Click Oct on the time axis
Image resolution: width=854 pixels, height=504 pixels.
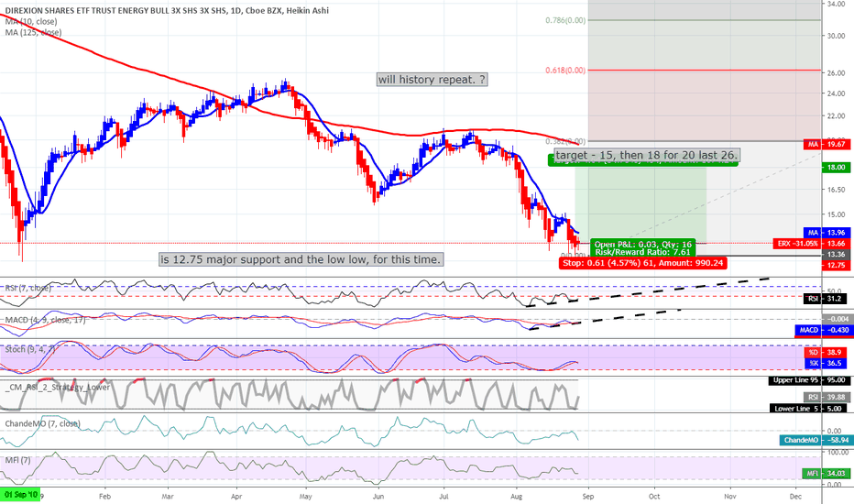(654, 497)
